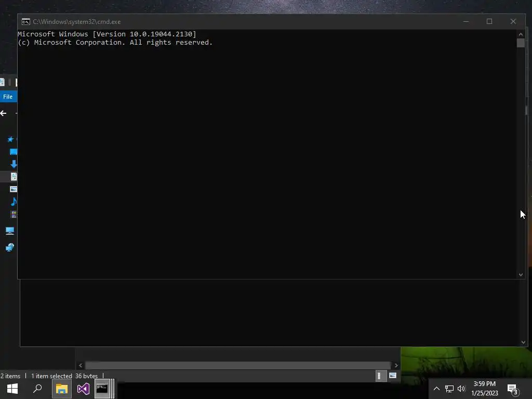532x399 pixels.
Task: Go back in File Explorer
Action: point(4,113)
